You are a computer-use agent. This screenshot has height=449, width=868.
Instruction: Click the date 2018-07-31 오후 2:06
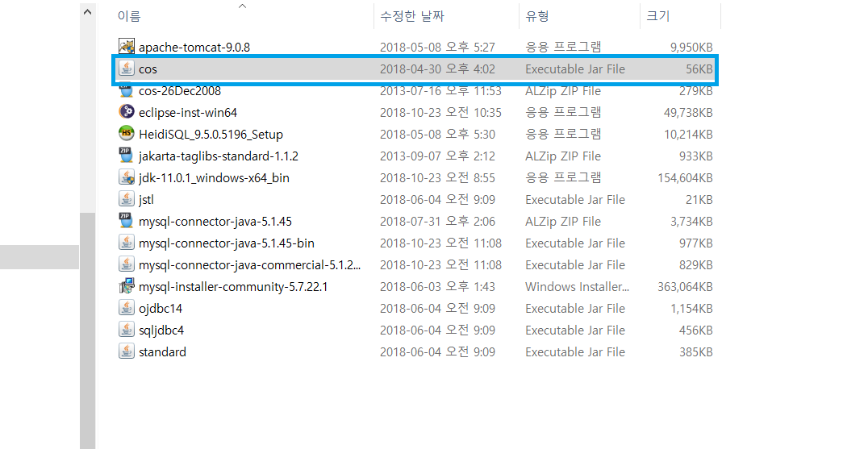click(x=437, y=221)
